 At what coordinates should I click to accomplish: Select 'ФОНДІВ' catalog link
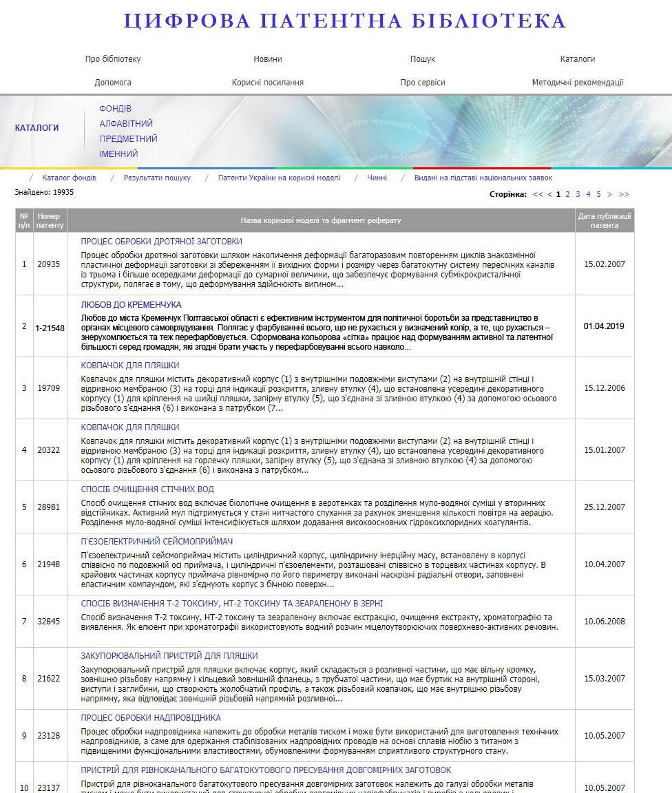pos(115,109)
